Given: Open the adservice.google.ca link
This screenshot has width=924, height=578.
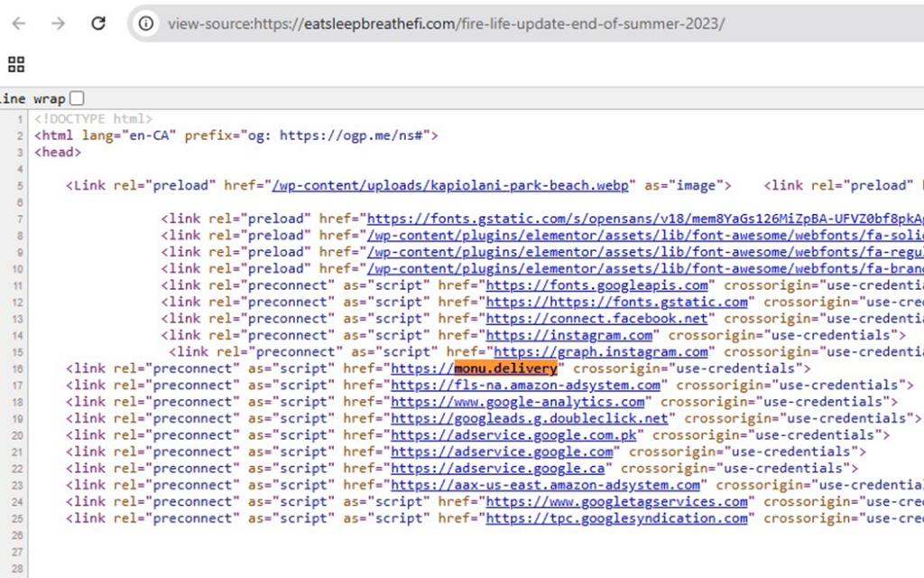Looking at the screenshot, I should coord(502,468).
